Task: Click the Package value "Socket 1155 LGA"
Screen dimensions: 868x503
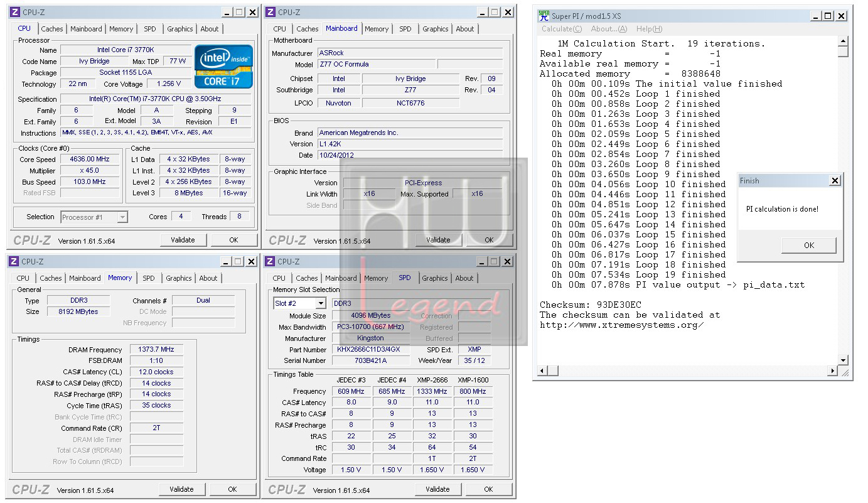Action: (126, 73)
